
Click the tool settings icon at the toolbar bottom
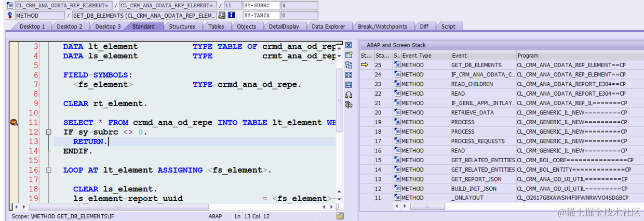pos(348,105)
